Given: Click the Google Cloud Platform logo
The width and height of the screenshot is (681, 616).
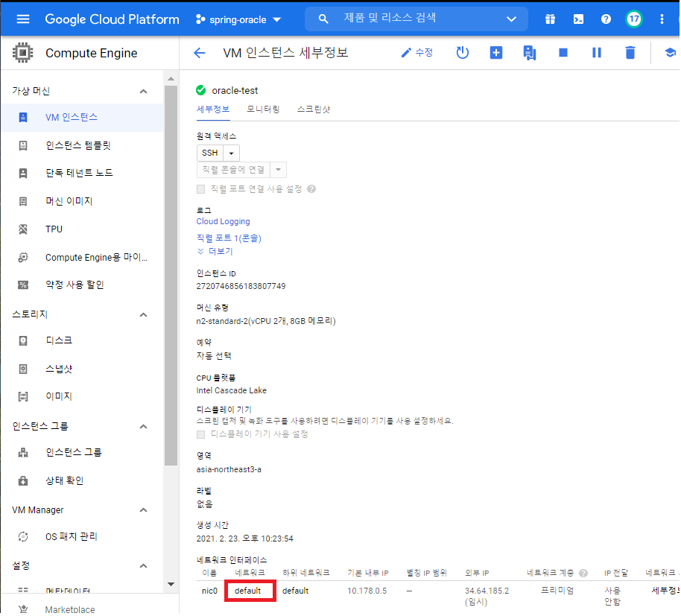Looking at the screenshot, I should click(x=112, y=19).
